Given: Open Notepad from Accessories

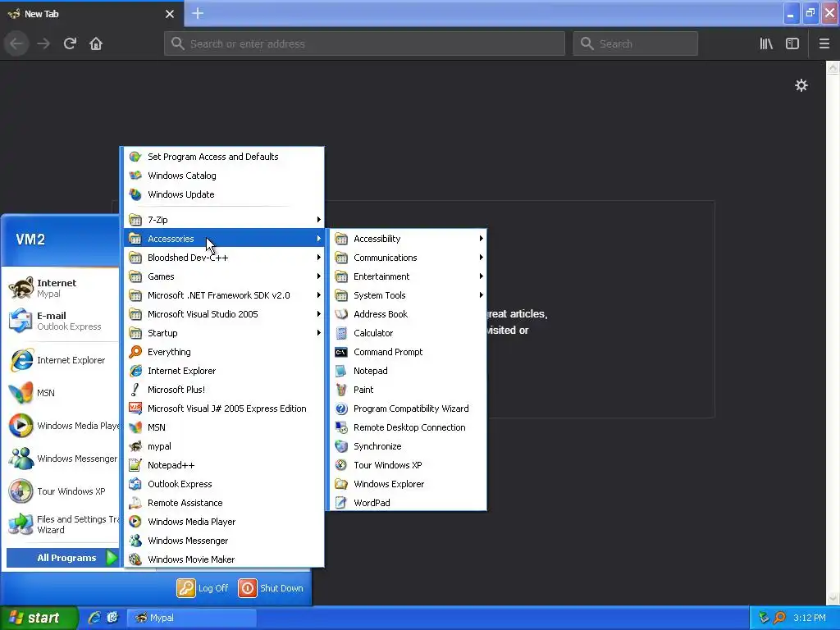Looking at the screenshot, I should [409, 371].
